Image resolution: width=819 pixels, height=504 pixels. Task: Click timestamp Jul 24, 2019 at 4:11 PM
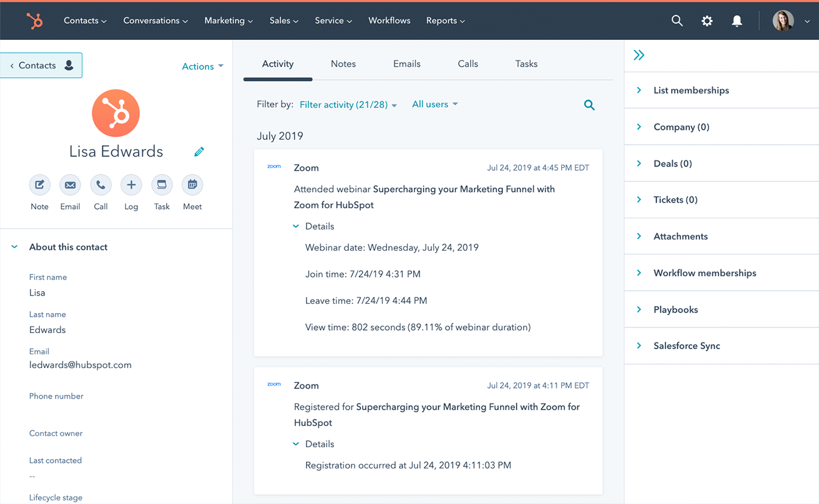pyautogui.click(x=538, y=385)
